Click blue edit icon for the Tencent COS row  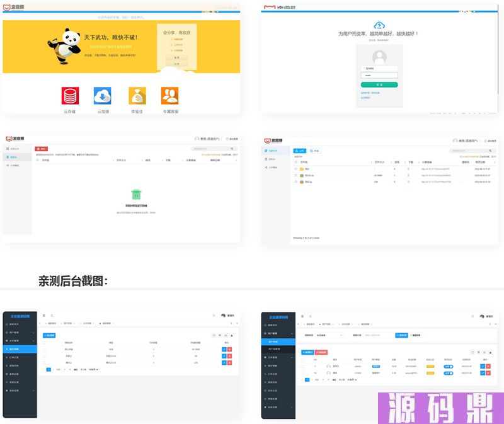coord(224,363)
